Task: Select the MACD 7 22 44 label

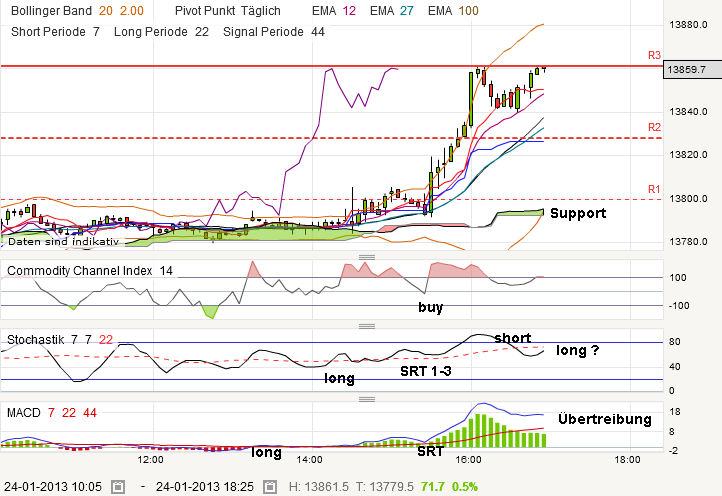Action: (52, 413)
